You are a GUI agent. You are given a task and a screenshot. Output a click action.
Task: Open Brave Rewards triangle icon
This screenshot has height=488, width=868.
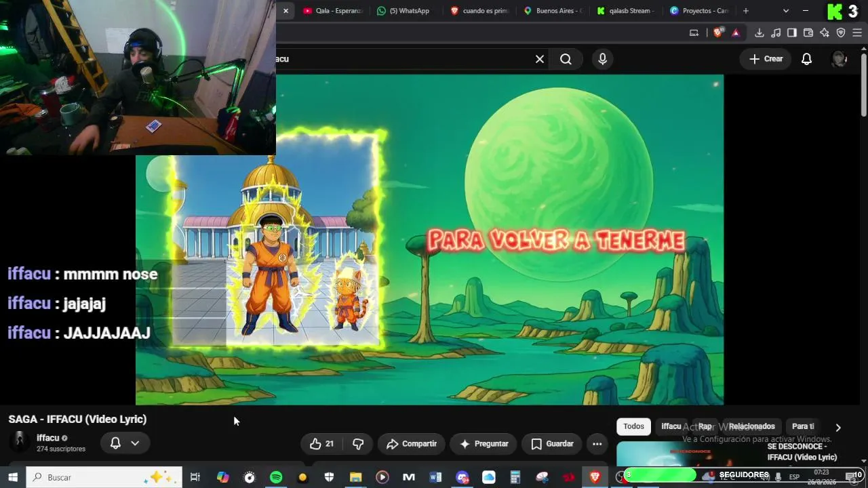click(x=736, y=33)
